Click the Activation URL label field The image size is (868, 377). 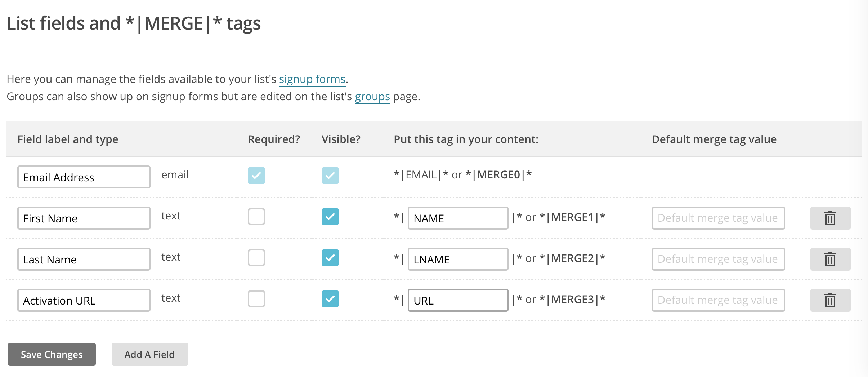click(x=84, y=300)
